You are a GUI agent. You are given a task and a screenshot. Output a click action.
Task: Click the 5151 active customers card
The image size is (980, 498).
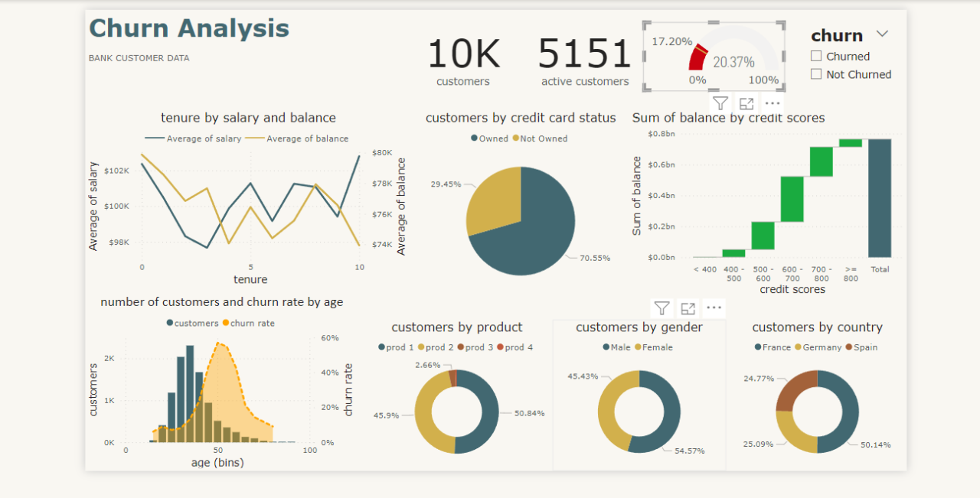point(584,61)
